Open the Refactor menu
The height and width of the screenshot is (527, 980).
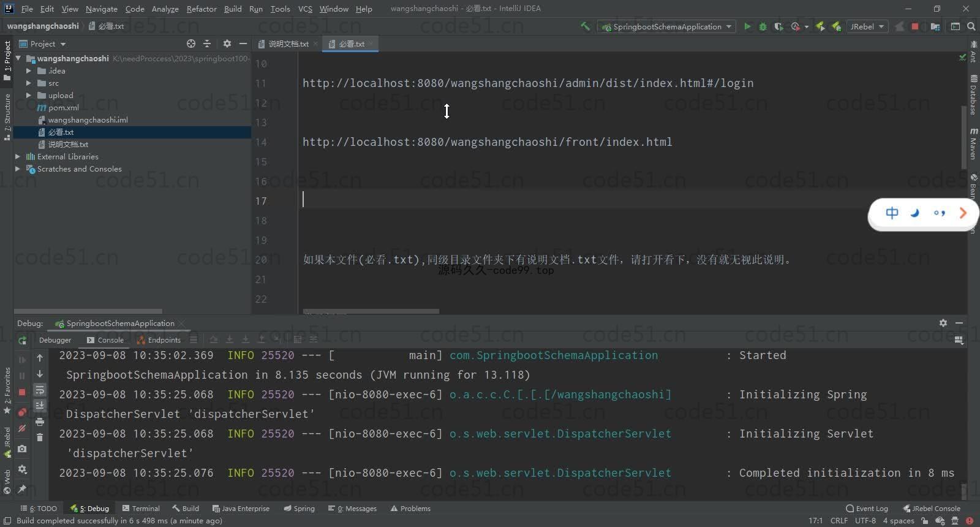[x=202, y=9]
